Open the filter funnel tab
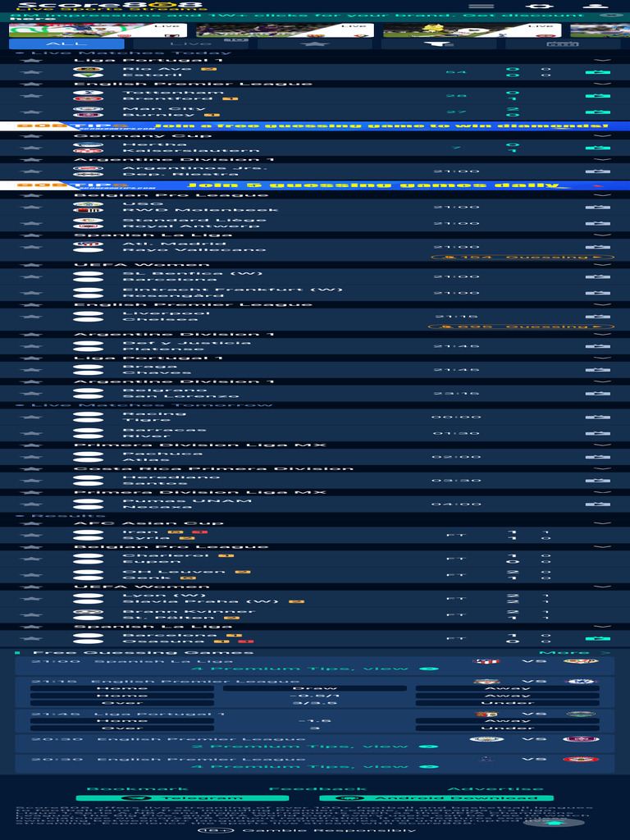The image size is (630, 840). (439, 44)
